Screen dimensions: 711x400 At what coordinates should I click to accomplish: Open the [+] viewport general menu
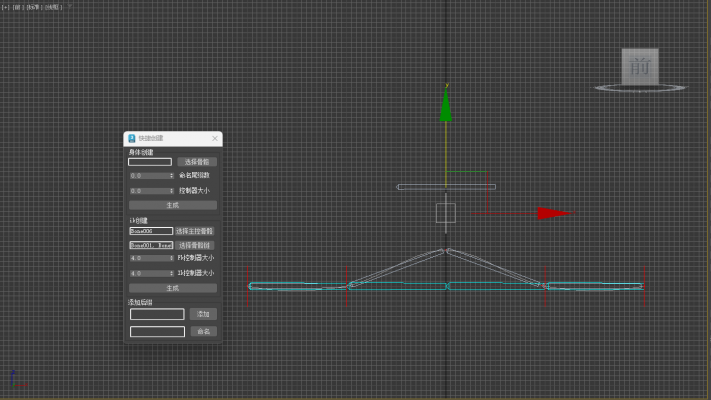[5, 6]
